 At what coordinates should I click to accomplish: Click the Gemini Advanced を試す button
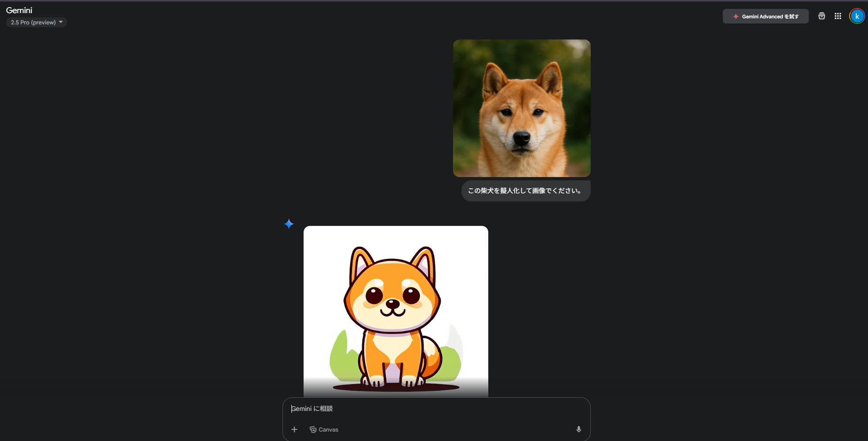click(x=766, y=16)
